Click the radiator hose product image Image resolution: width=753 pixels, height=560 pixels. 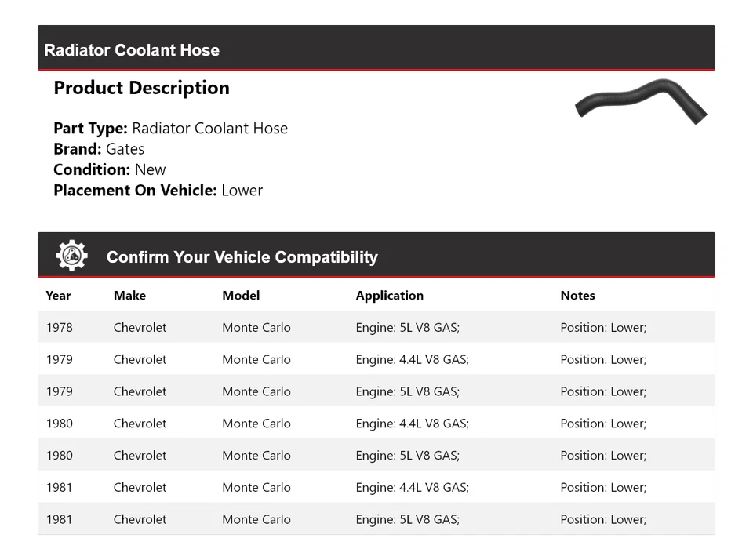click(640, 101)
